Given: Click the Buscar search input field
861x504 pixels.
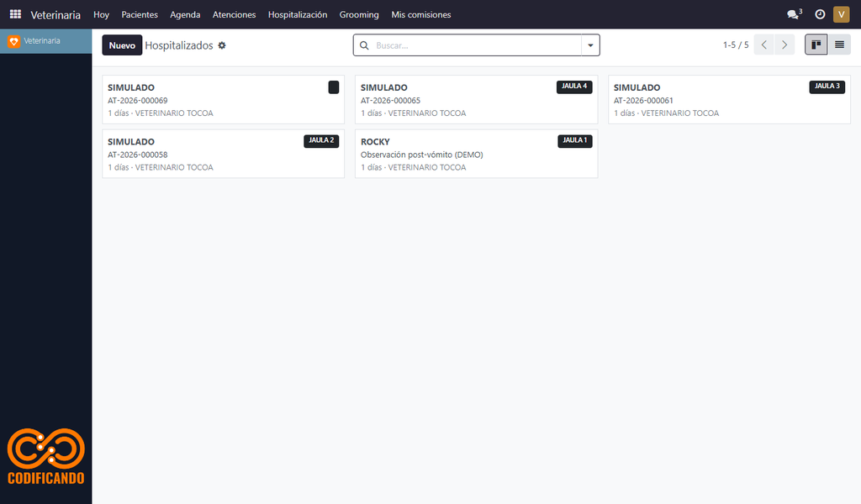Looking at the screenshot, I should click(x=476, y=45).
